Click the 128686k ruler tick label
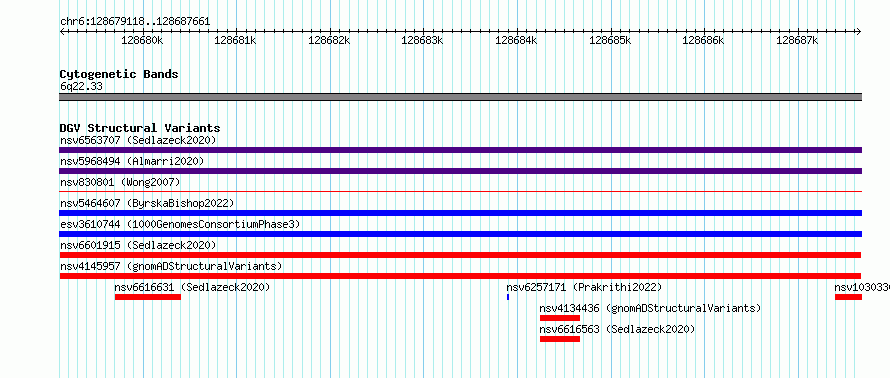The image size is (890, 378). coord(703,40)
